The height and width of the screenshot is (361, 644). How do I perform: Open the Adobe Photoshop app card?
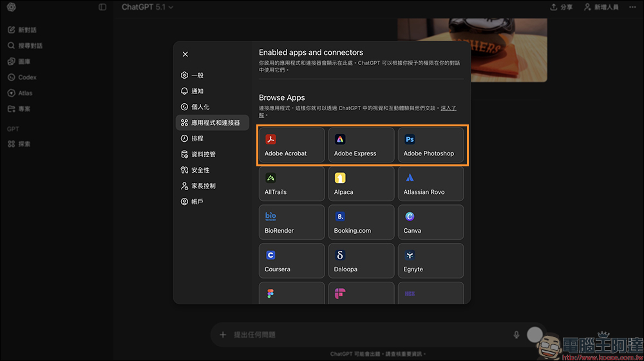[x=431, y=145]
